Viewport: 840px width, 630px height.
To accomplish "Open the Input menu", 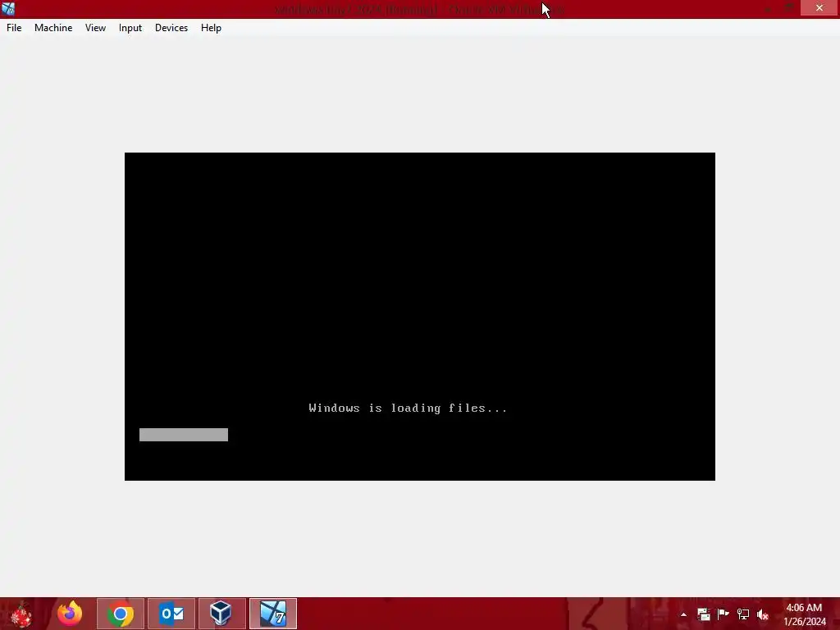I will pos(130,28).
